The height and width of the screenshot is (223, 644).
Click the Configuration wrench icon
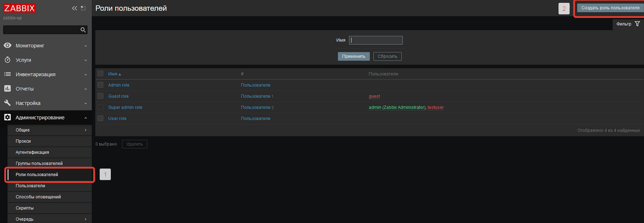tap(7, 103)
